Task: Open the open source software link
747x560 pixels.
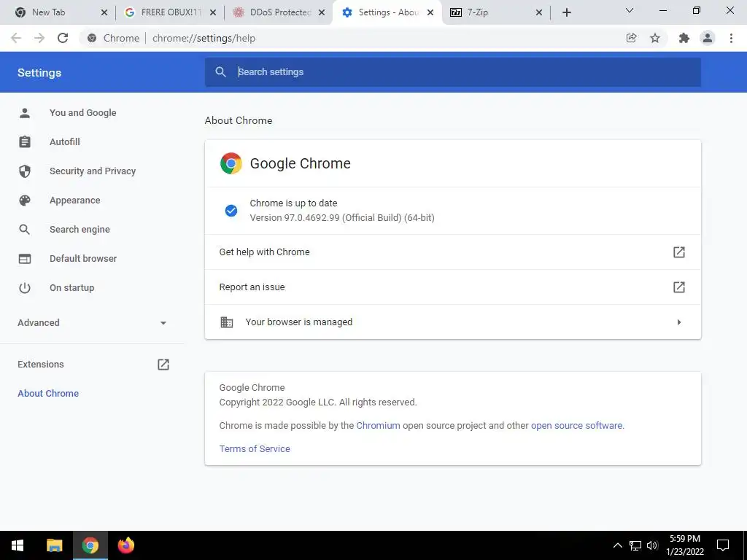Action: pos(576,426)
